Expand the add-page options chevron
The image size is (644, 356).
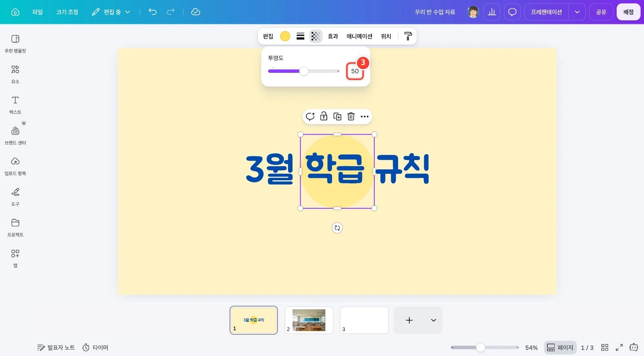pos(433,320)
